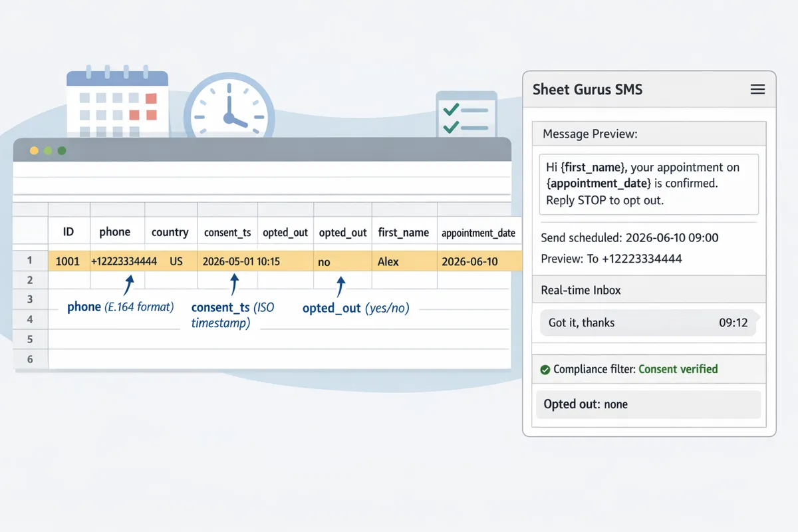Screen dimensions: 798x532
Task: Select the opted_out header left of first_name
Action: coord(342,232)
